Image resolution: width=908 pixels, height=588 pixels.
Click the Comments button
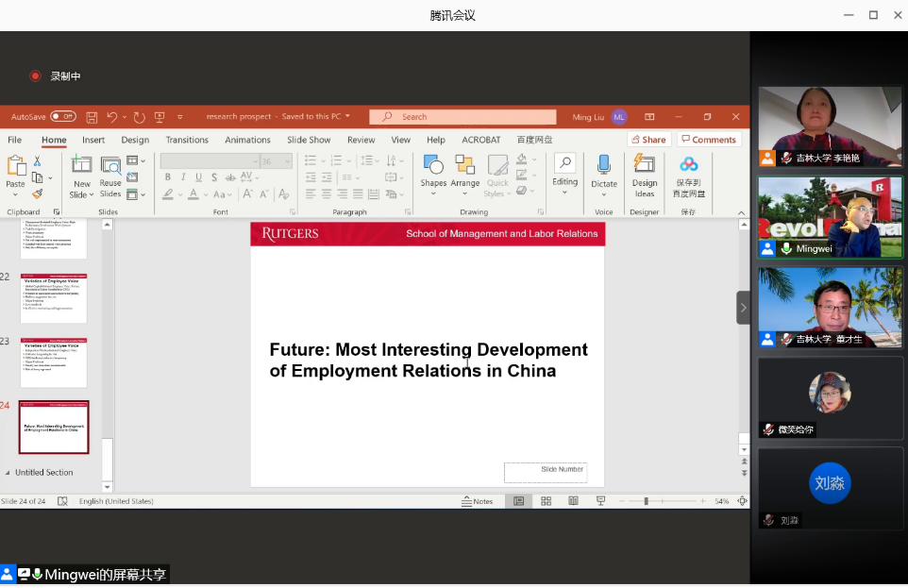(708, 140)
